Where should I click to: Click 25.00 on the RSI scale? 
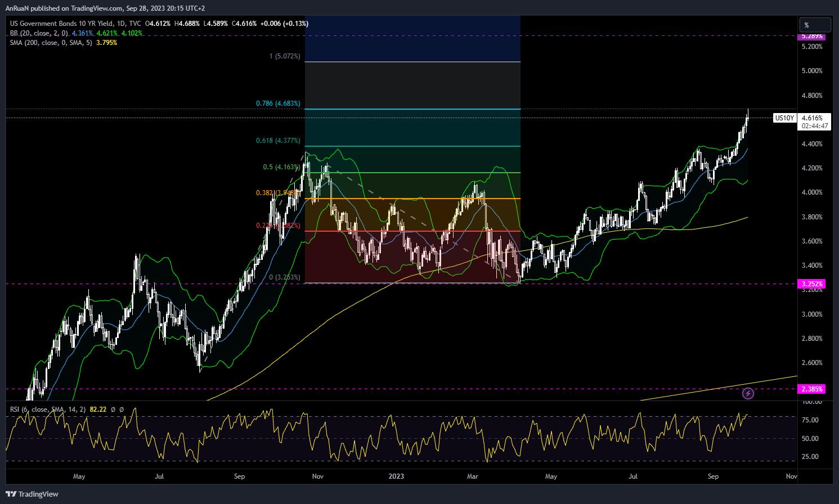click(x=810, y=457)
